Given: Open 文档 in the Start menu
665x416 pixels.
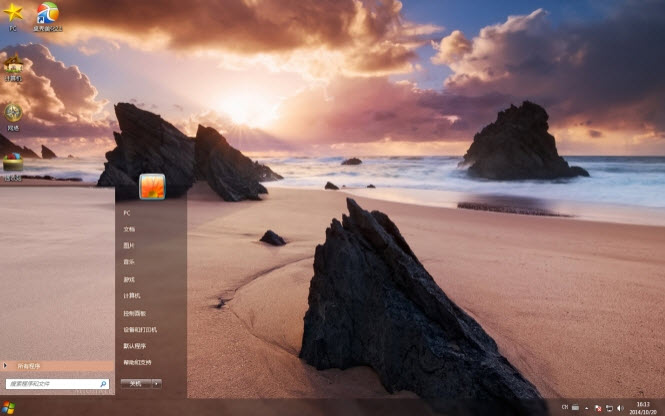Looking at the screenshot, I should (x=129, y=229).
